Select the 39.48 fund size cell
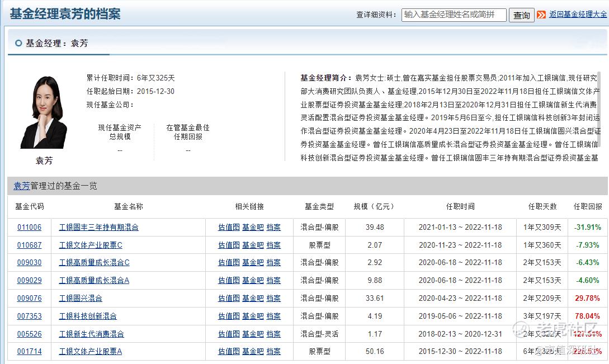 tap(375, 227)
